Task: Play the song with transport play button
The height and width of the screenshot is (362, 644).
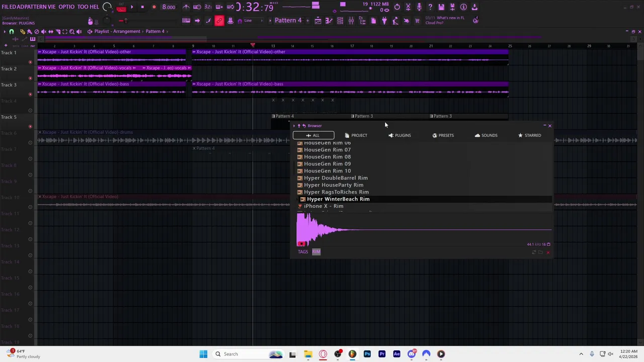Action: click(132, 7)
